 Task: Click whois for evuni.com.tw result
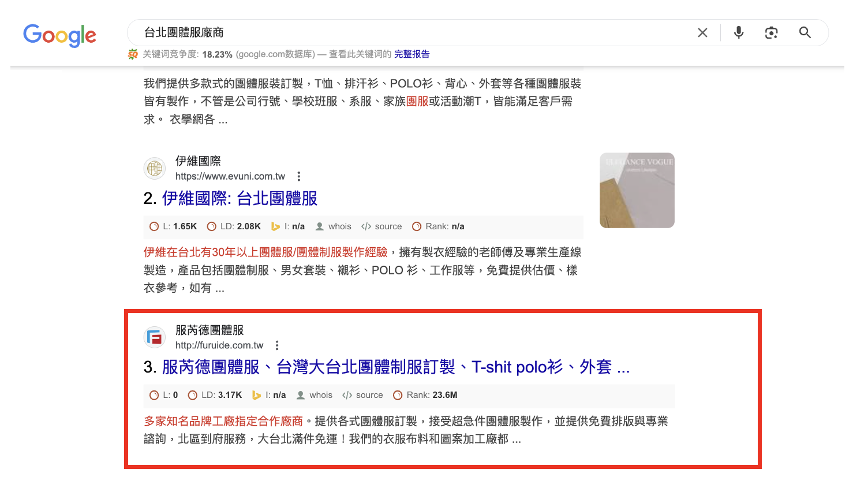334,226
